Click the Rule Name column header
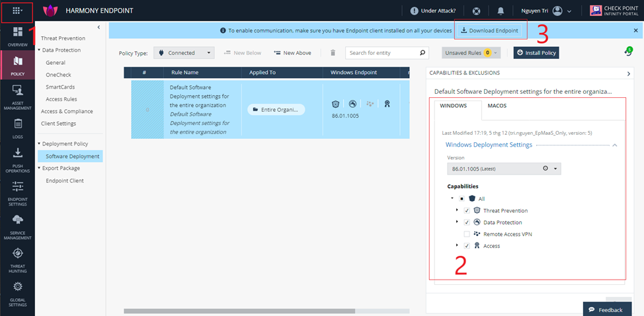This screenshot has width=644, height=316. (185, 72)
